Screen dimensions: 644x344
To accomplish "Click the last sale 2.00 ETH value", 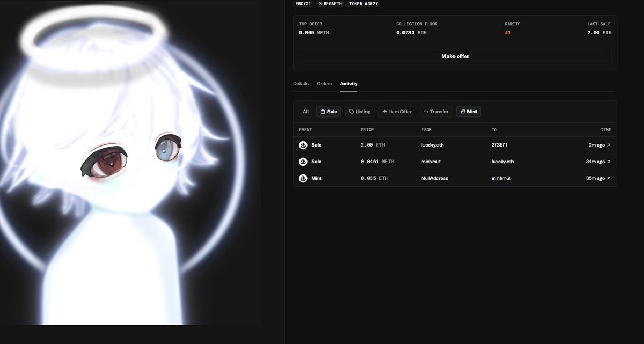I will (599, 33).
